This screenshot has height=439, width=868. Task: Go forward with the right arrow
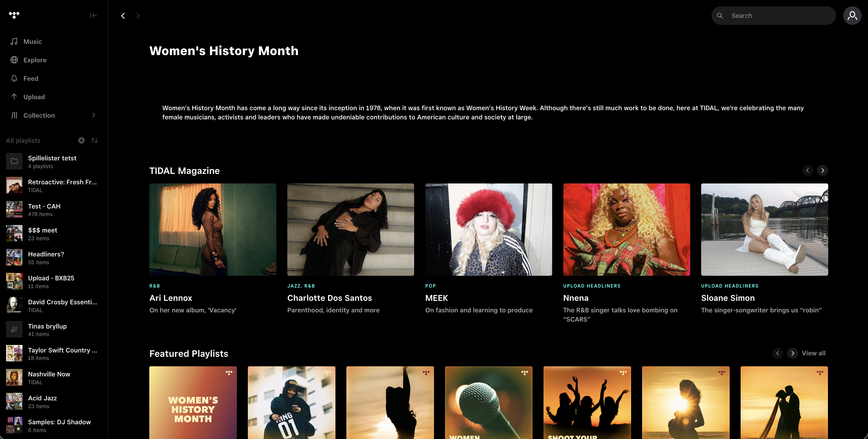(138, 16)
